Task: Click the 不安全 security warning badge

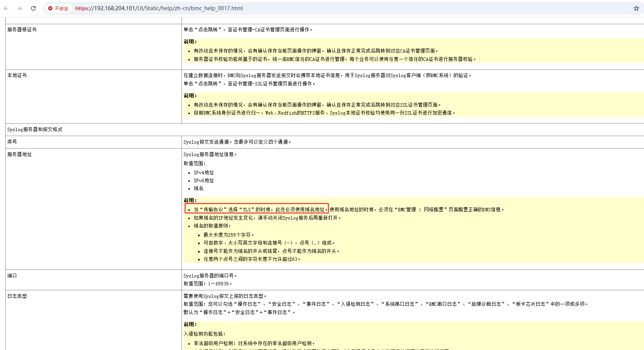Action: pyautogui.click(x=59, y=8)
